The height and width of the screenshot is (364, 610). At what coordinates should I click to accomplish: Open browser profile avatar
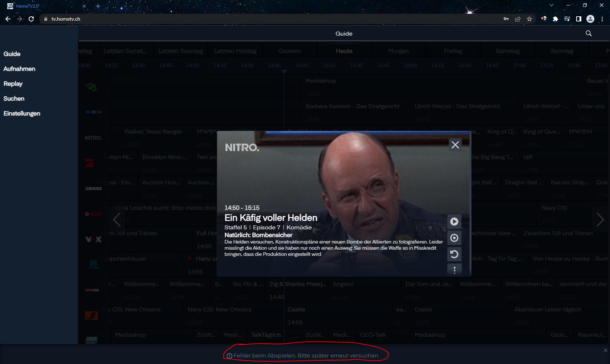(x=590, y=19)
